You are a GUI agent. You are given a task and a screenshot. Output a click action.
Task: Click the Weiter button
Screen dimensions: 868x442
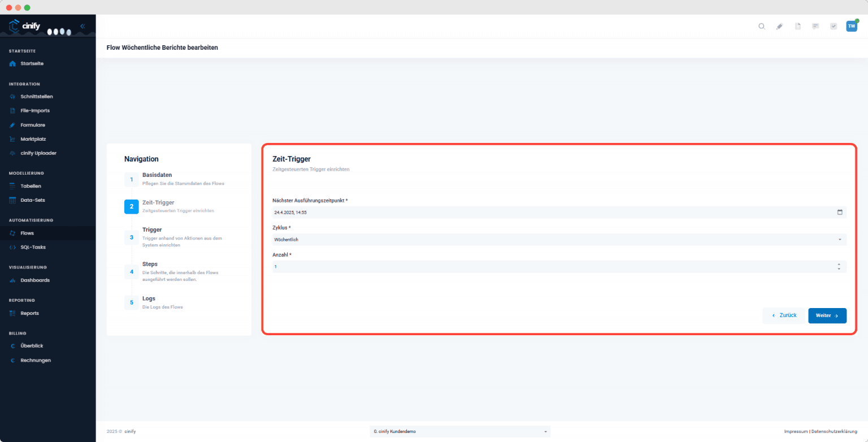[x=827, y=315]
